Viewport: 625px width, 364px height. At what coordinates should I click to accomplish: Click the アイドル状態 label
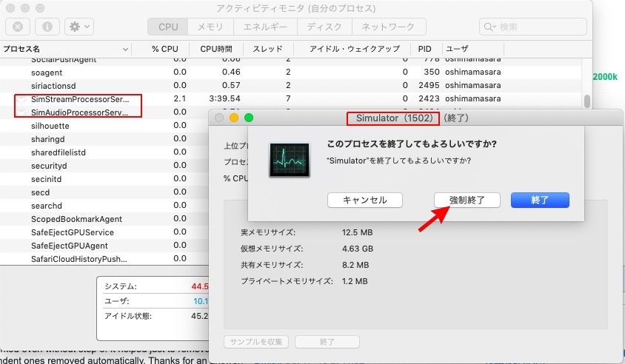[128, 316]
